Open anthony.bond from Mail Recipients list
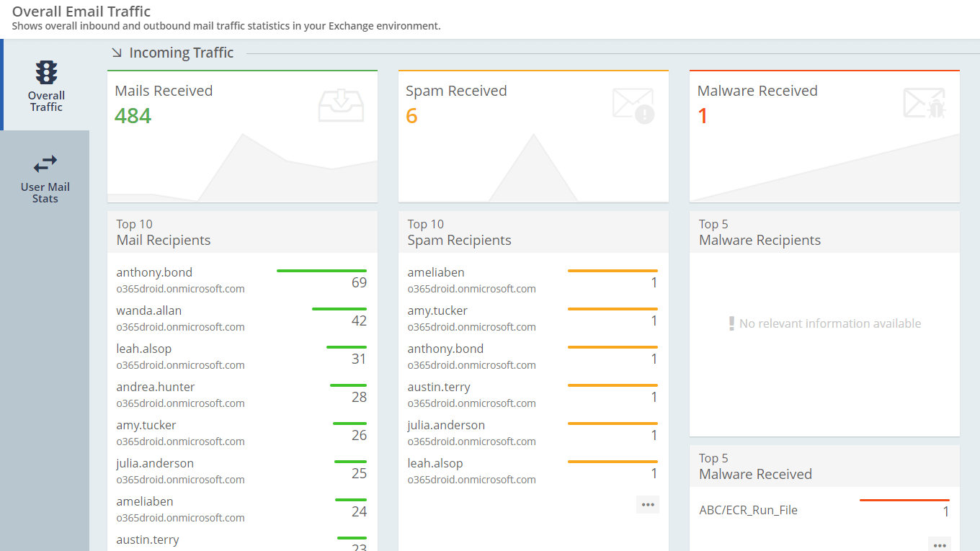 153,272
